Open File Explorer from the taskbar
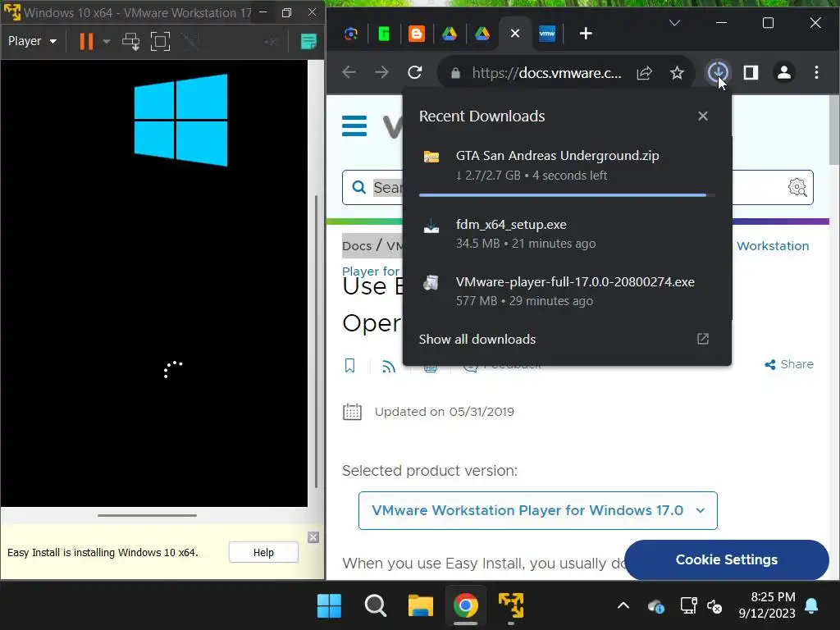Screen dimensions: 840x630 421,606
